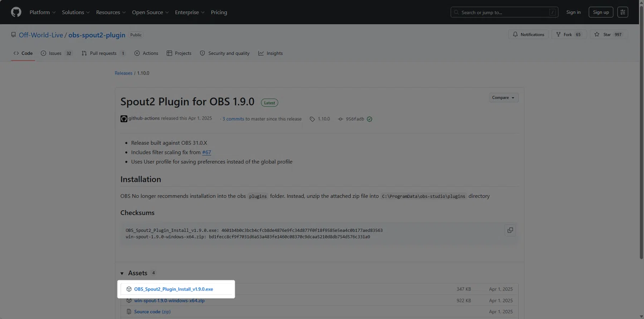Expand the Solutions dropdown
Image resolution: width=644 pixels, height=319 pixels.
75,12
